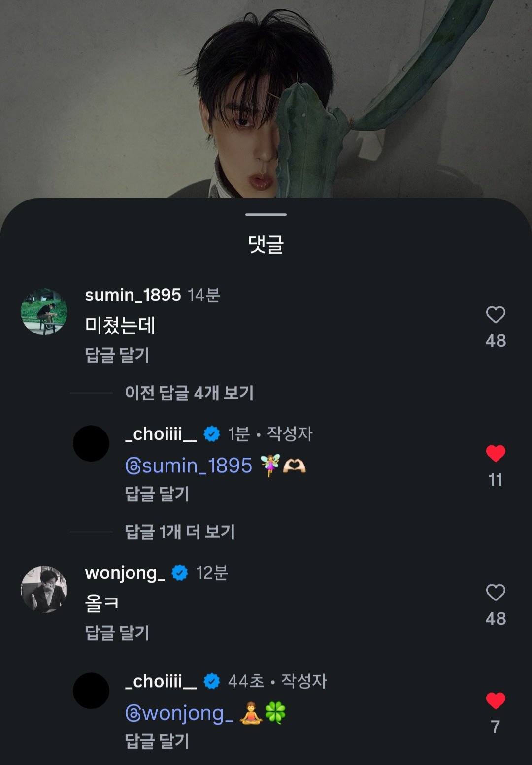Tap the verified badge on _choiii__'s first reply
The height and width of the screenshot is (765, 532).
[212, 434]
